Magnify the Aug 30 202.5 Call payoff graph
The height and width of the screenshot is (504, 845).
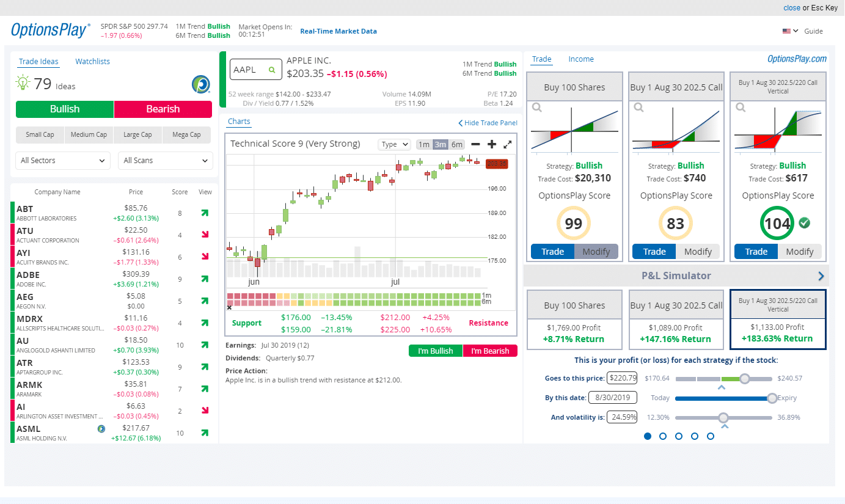638,108
